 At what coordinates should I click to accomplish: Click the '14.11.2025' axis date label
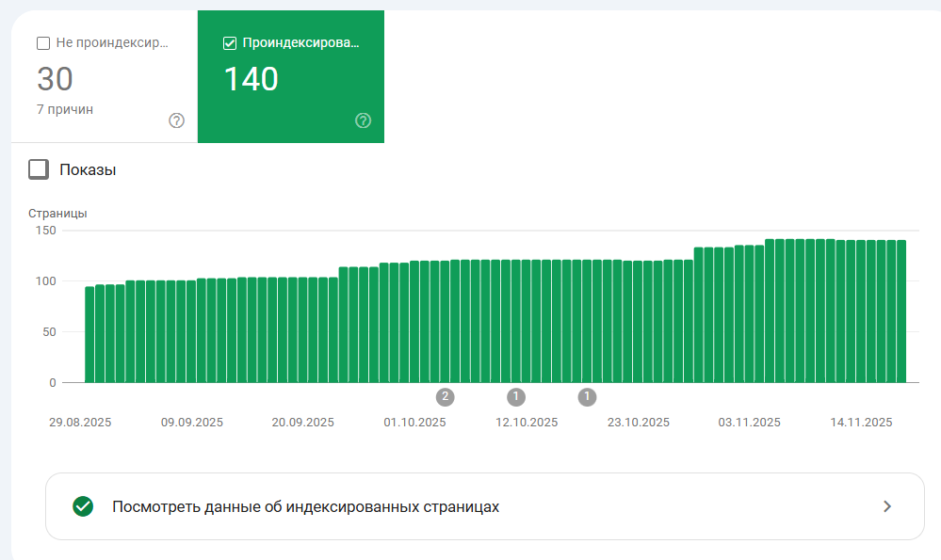click(861, 422)
